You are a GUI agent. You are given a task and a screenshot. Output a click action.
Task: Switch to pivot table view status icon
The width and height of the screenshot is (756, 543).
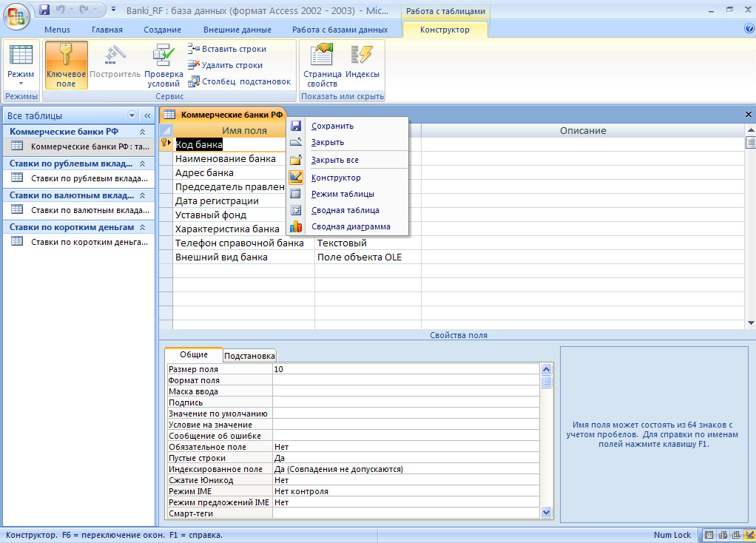pyautogui.click(x=723, y=535)
